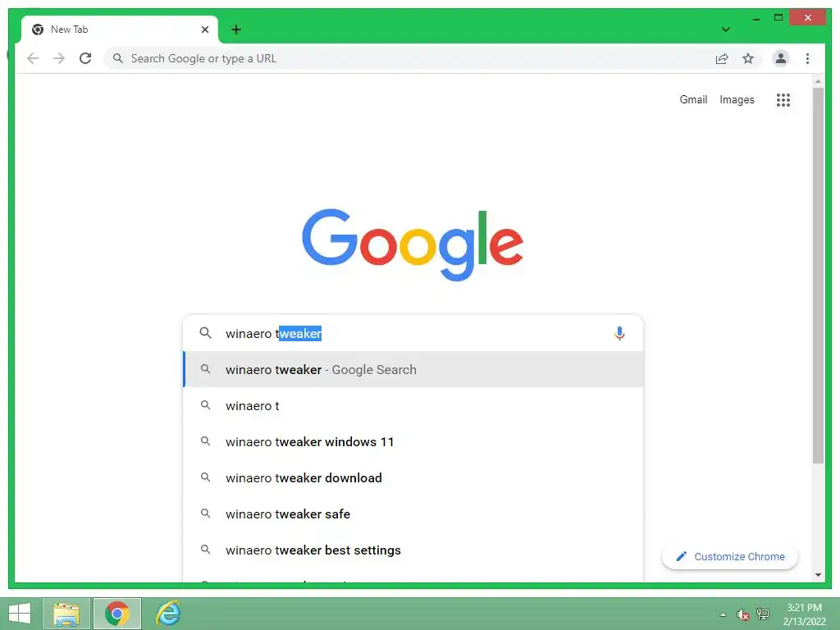Viewport: 840px width, 630px height.
Task: Expand the tab search chevron
Action: click(726, 30)
